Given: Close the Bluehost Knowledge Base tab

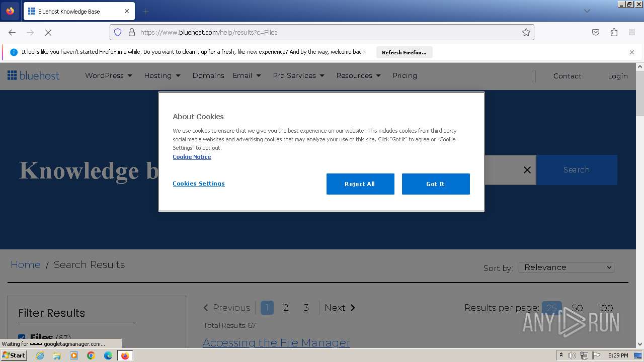Looking at the screenshot, I should point(127,11).
